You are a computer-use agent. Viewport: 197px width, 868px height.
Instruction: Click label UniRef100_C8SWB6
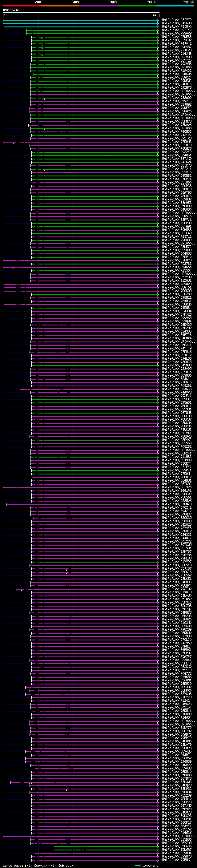pos(177,376)
